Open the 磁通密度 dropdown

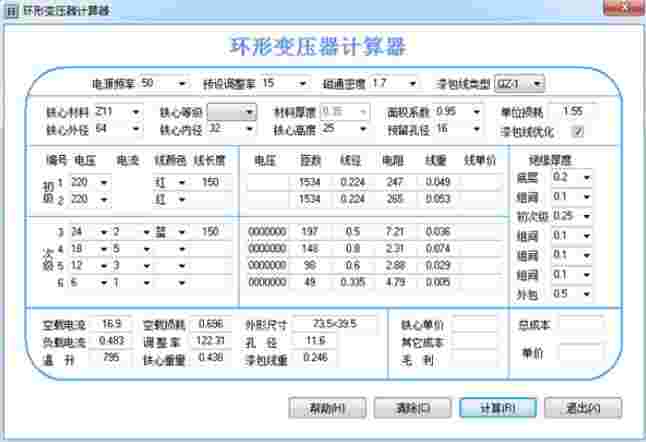(411, 83)
